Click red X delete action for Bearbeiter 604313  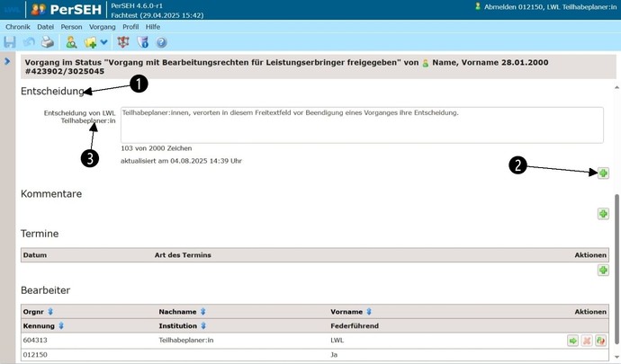pyautogui.click(x=587, y=341)
